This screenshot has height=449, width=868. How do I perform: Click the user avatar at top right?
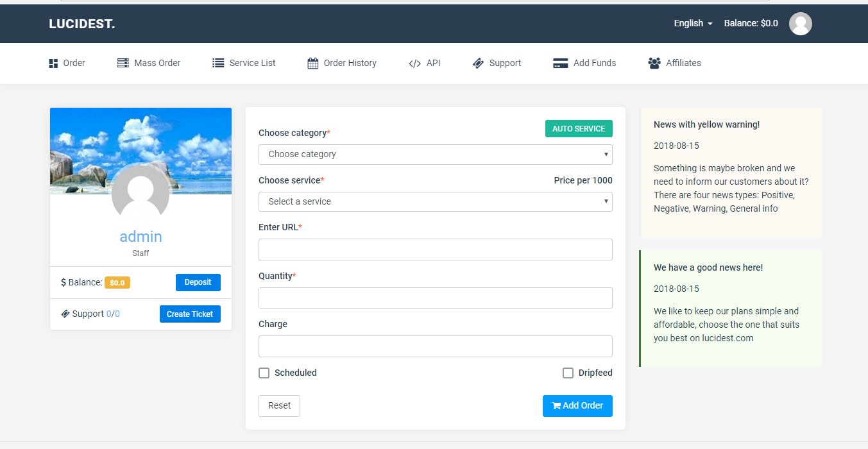[x=800, y=24]
